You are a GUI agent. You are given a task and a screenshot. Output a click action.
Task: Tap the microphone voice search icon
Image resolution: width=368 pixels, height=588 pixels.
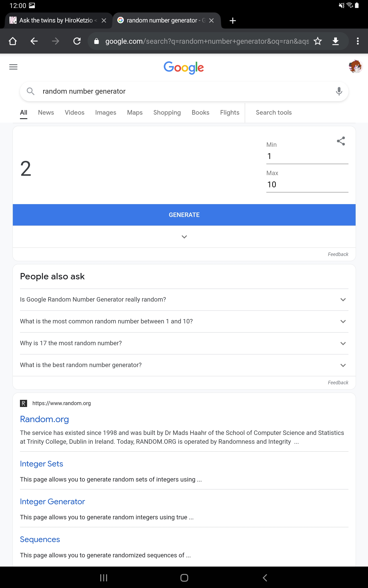pyautogui.click(x=339, y=91)
